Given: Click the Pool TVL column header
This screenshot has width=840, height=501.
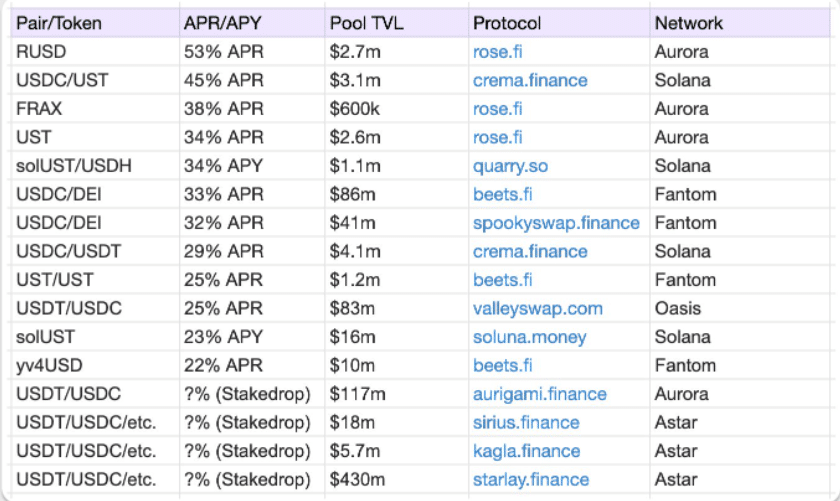Looking at the screenshot, I should tap(366, 23).
